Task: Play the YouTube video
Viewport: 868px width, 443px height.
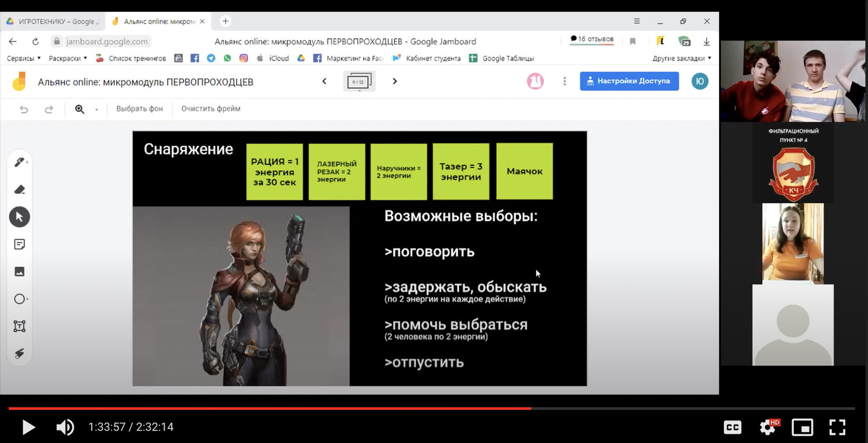Action: click(x=28, y=427)
